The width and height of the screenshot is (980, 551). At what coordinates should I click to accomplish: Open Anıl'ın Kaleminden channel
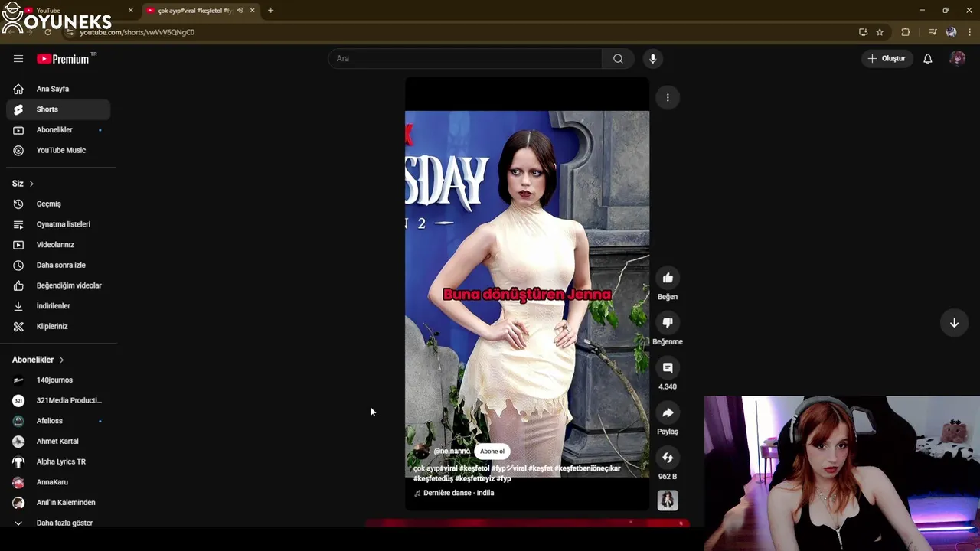pyautogui.click(x=58, y=502)
